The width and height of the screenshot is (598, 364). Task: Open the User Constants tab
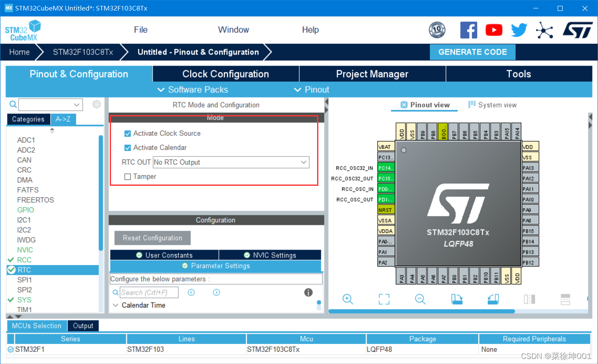pos(164,255)
